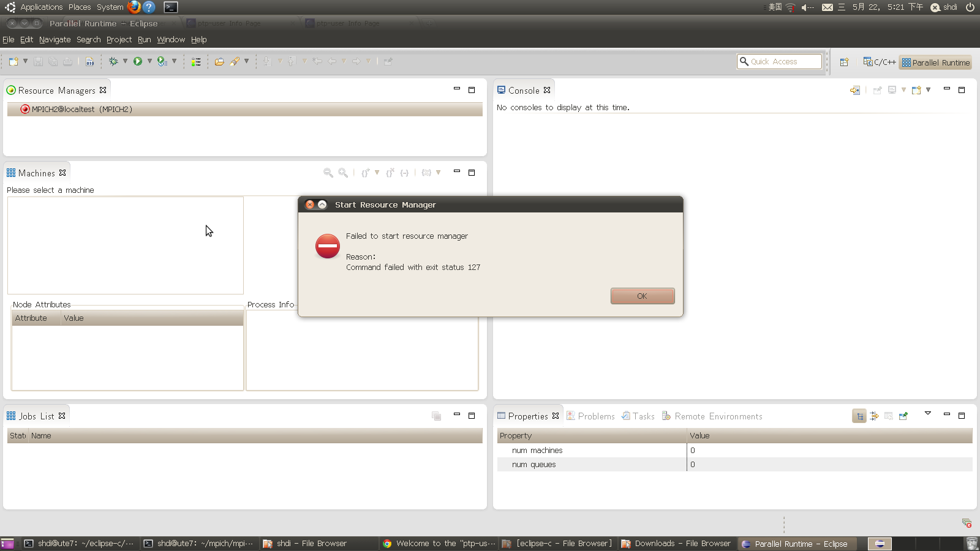Click the Save toolbar icon
Viewport: 980px width, 551px height.
38,62
